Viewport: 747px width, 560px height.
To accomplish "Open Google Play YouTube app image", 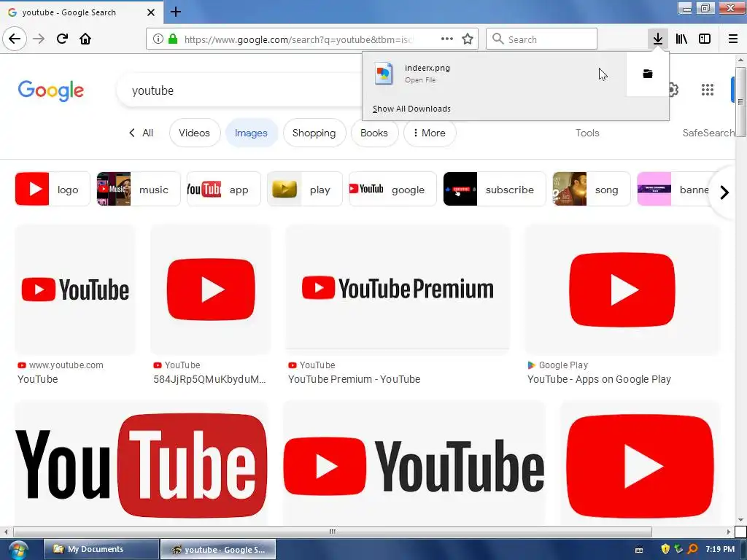I will click(x=622, y=289).
